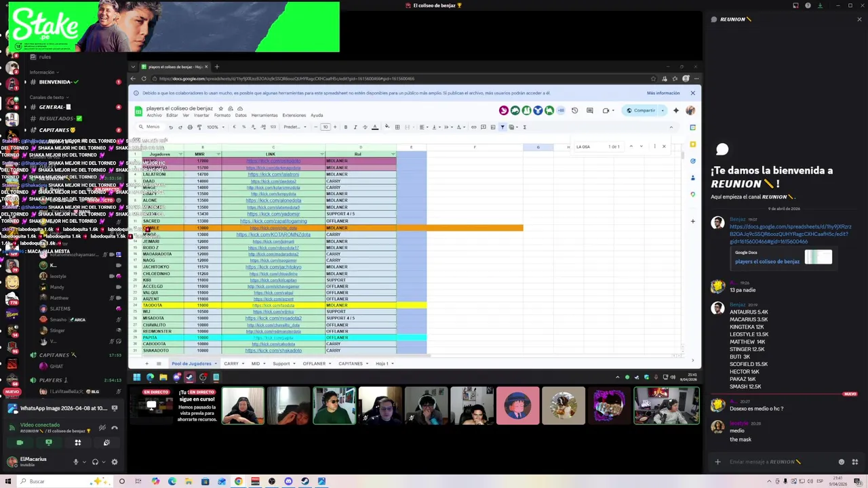
Task: Toggle the filter funnel icon in toolbar
Action: tap(502, 127)
